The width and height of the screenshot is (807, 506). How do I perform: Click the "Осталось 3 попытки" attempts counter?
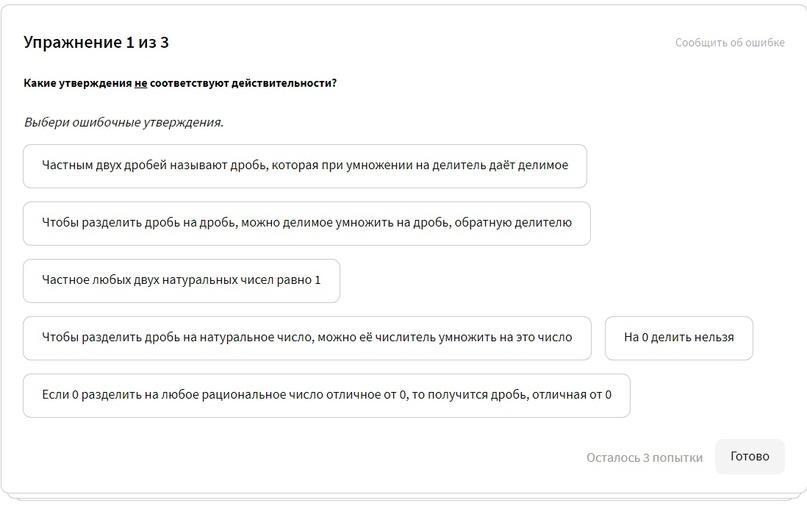(x=644, y=457)
